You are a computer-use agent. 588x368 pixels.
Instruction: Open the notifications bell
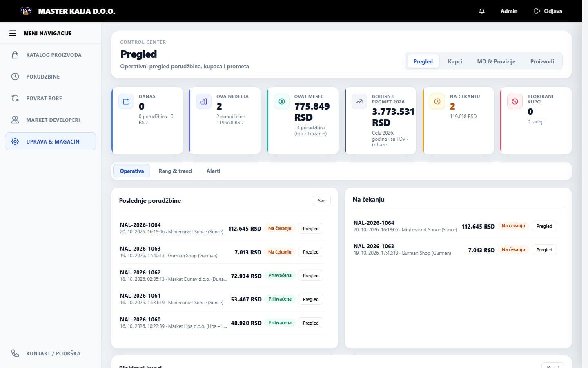(482, 11)
